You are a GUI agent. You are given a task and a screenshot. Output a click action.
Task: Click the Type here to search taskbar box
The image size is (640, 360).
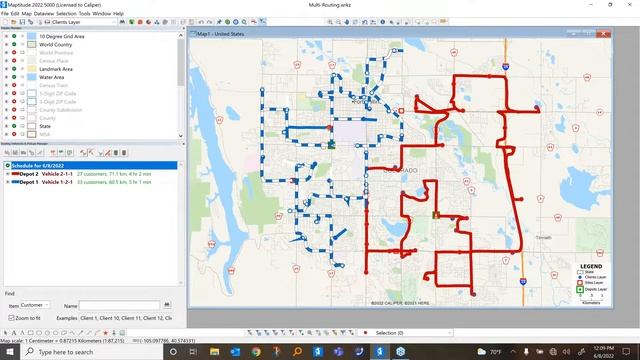tap(92, 351)
